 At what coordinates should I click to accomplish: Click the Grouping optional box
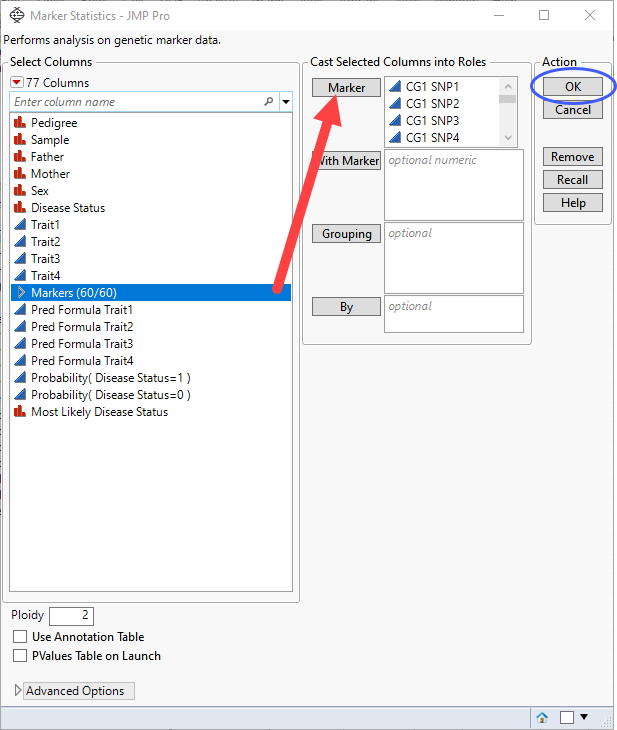point(454,258)
